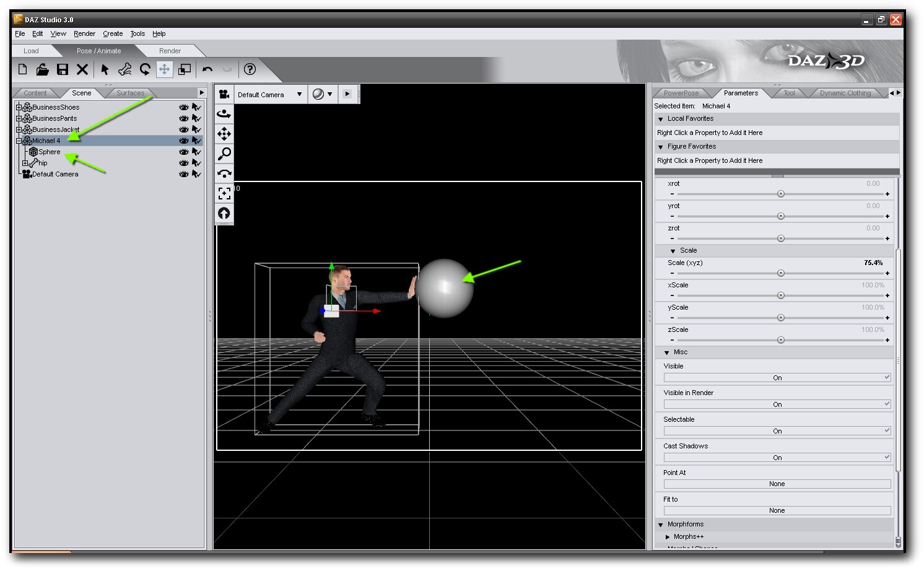Choose the Scale tool in the toolbar
Screen dimensions: 924x571
tap(185, 69)
